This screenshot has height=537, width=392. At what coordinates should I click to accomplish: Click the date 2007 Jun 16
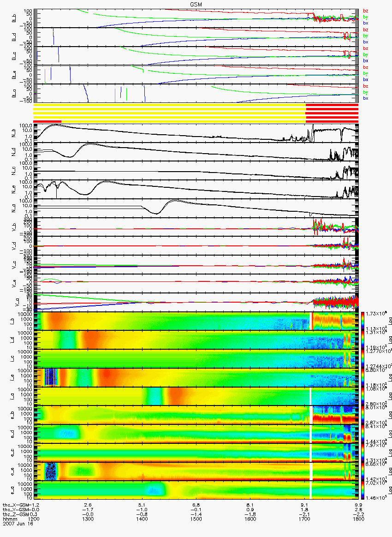click(18, 524)
